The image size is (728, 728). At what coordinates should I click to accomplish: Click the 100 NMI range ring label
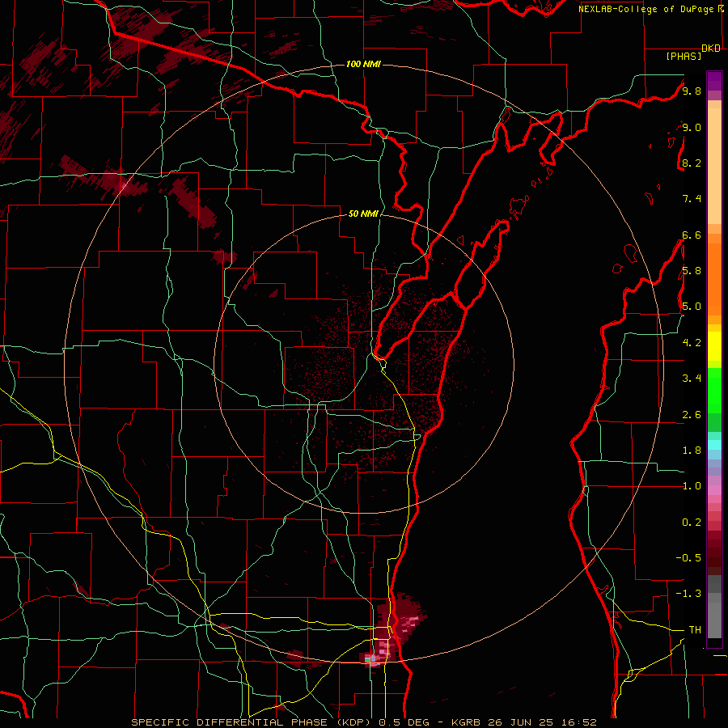pos(363,64)
